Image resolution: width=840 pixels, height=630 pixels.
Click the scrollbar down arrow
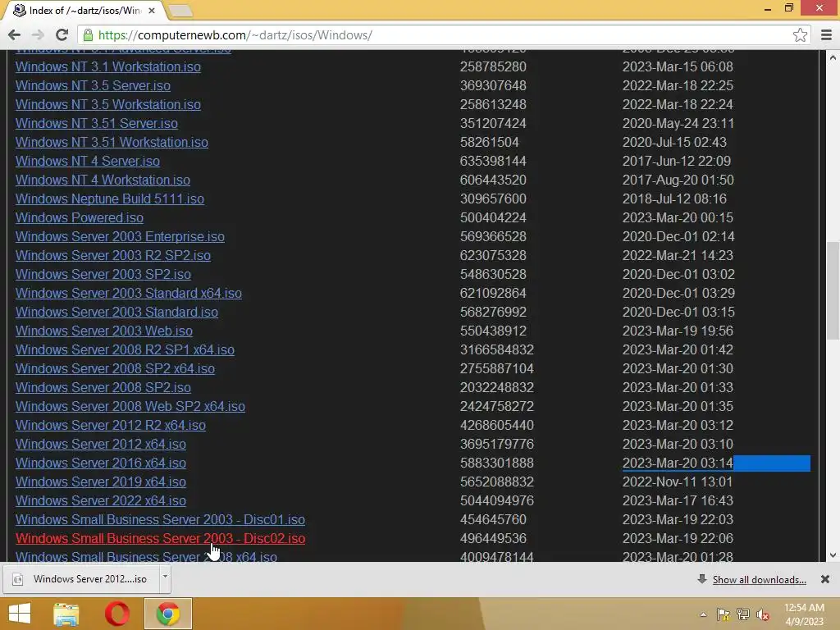point(833,555)
